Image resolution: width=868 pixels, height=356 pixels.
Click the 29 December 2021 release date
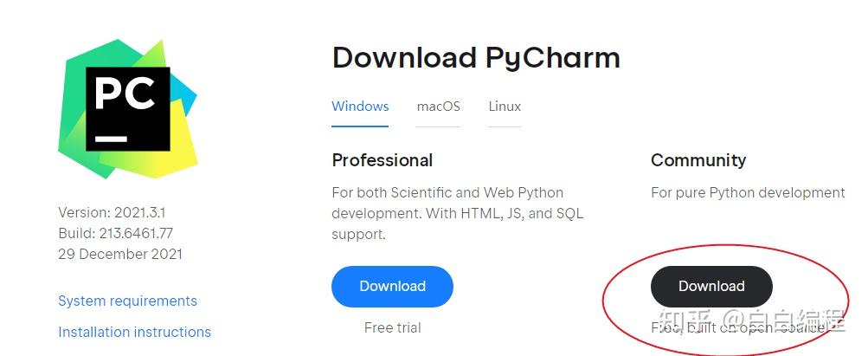coord(120,254)
